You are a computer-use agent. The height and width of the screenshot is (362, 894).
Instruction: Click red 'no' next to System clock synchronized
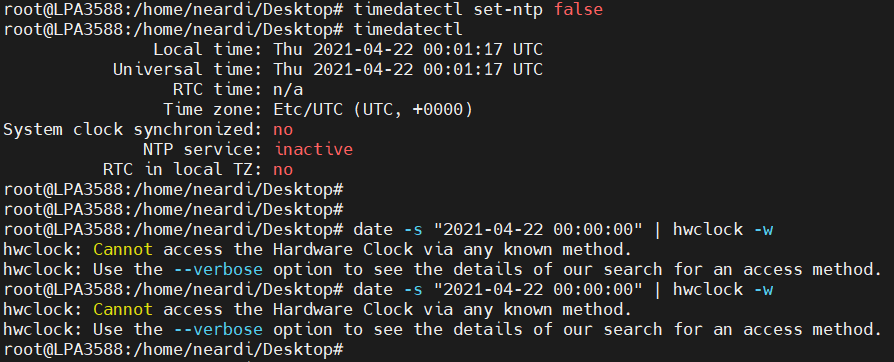click(x=283, y=129)
